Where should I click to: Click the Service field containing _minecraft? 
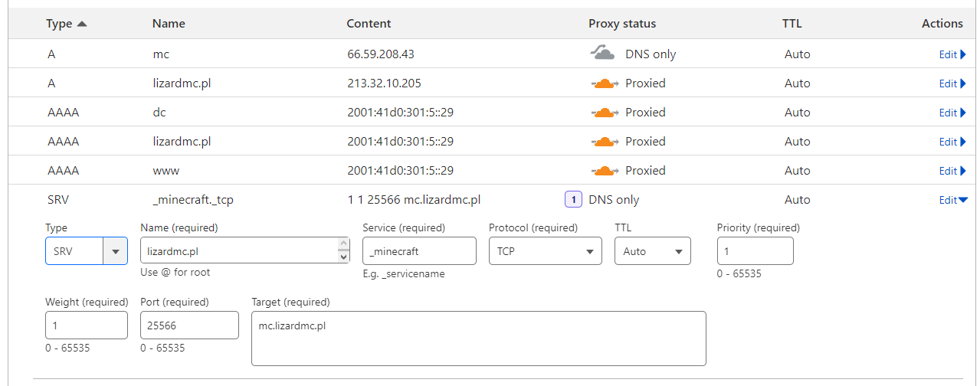pyautogui.click(x=419, y=251)
